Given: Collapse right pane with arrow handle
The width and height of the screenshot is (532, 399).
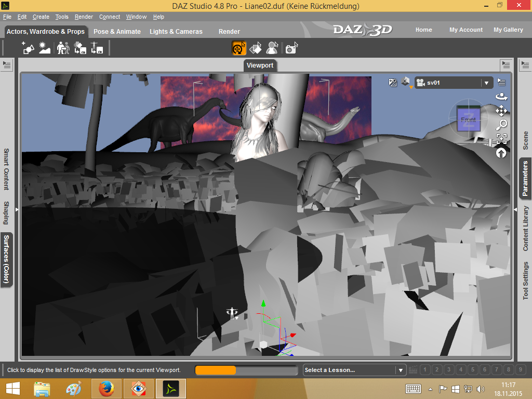Looking at the screenshot, I should click(515, 210).
